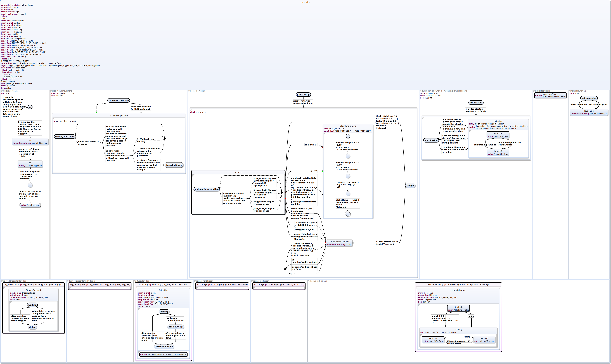Image resolution: width=611 pixels, height=364 pixels.
Task: Click the "ActuatingR @ Actuating" reference state
Action: pyautogui.click(x=222, y=286)
